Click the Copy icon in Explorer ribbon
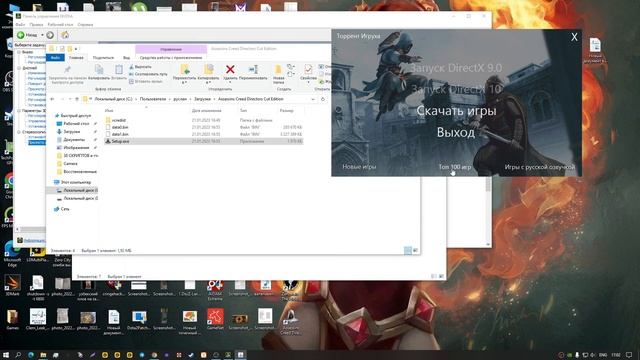This screenshot has height=360, width=640. pos(99,69)
